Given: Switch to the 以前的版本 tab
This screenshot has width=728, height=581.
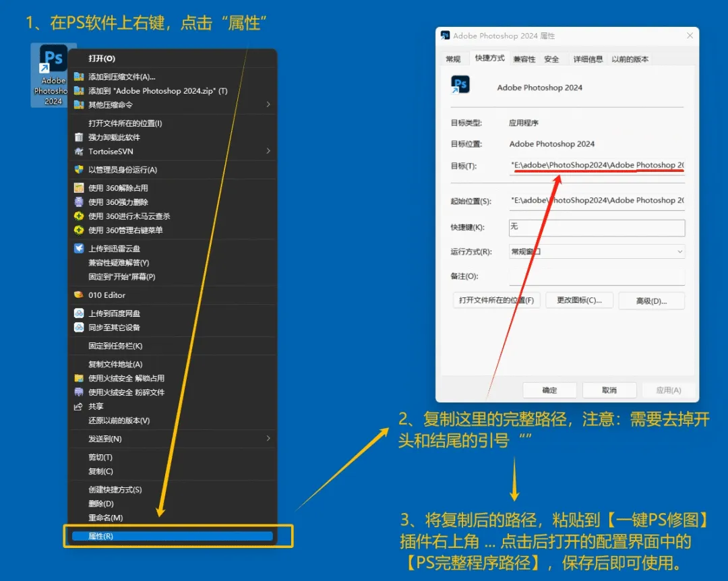Looking at the screenshot, I should pos(630,59).
